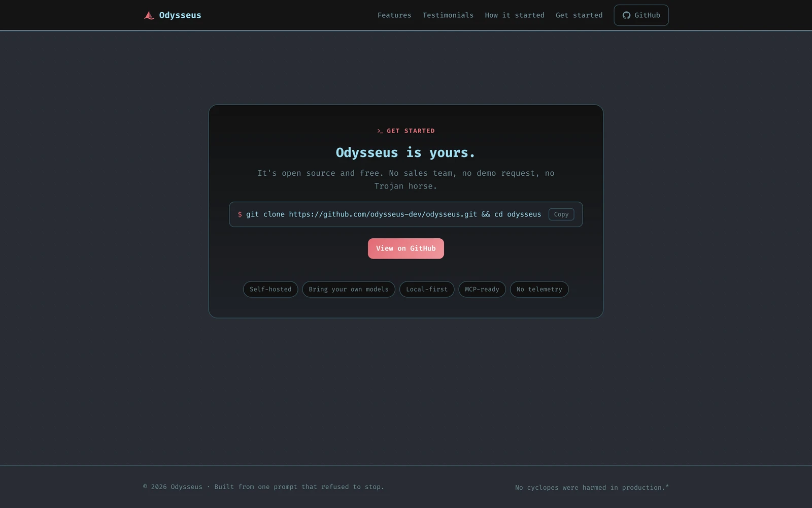Click the MCP-ready tag

click(482, 290)
